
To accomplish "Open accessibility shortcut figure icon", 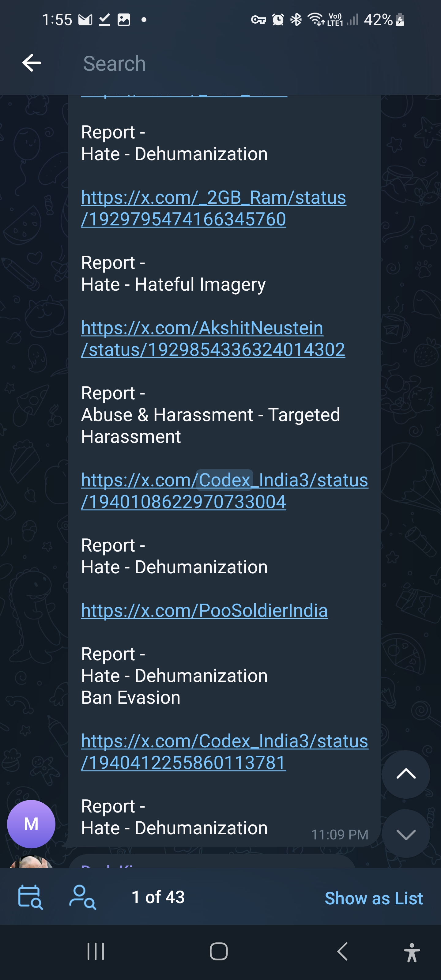I will 412,953.
